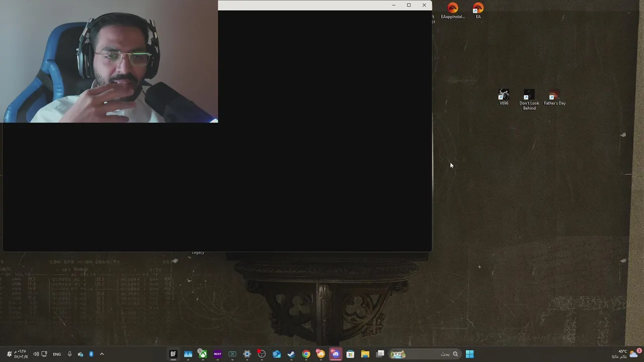
Task: Open File Explorer from the taskbar
Action: coord(365,354)
